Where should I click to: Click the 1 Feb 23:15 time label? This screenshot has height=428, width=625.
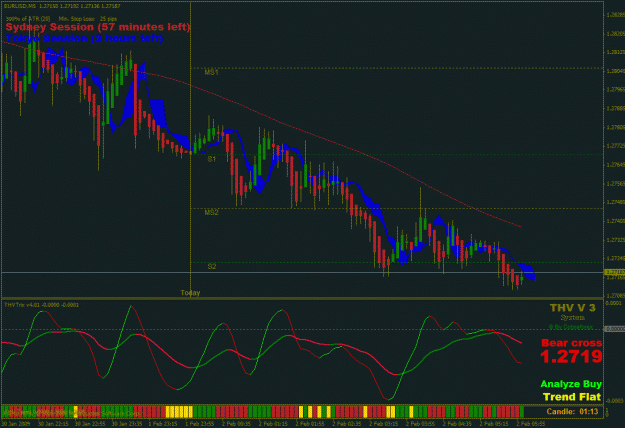162,424
